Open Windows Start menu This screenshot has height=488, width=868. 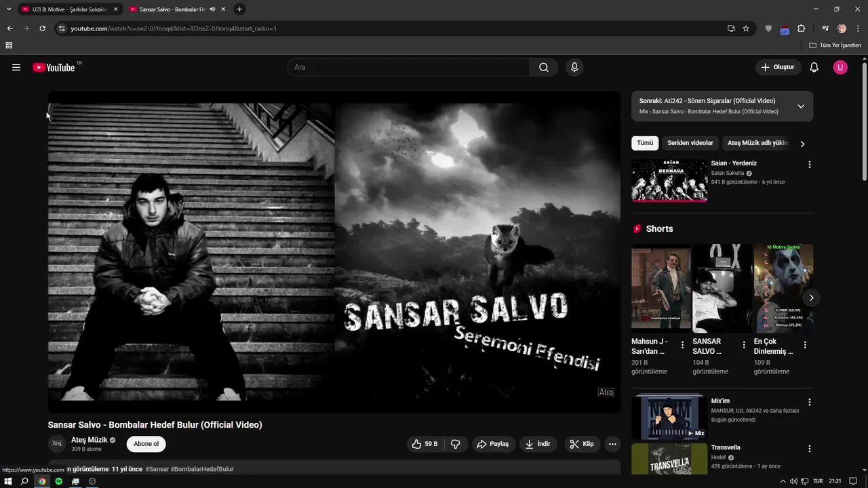[x=8, y=481]
